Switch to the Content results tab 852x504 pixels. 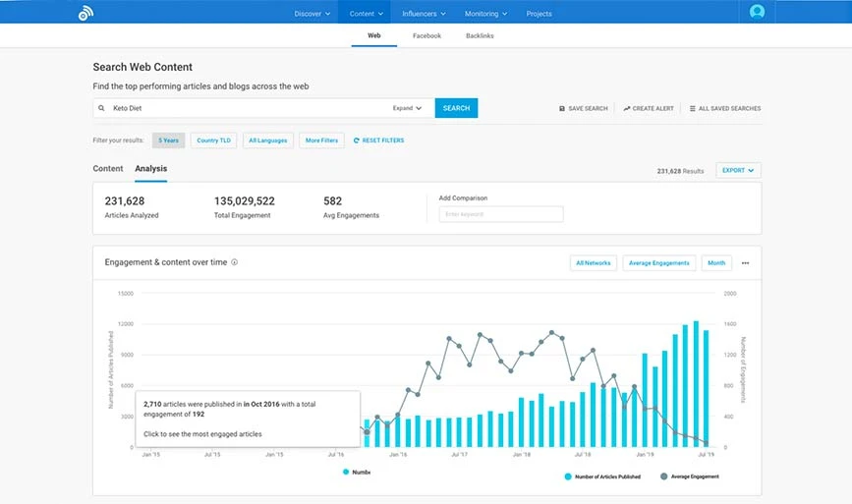107,168
